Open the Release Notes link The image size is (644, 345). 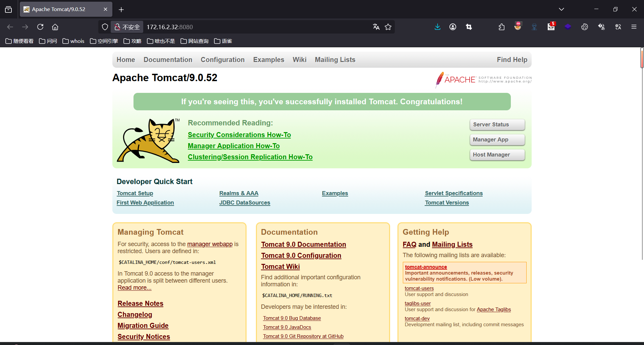tap(141, 303)
